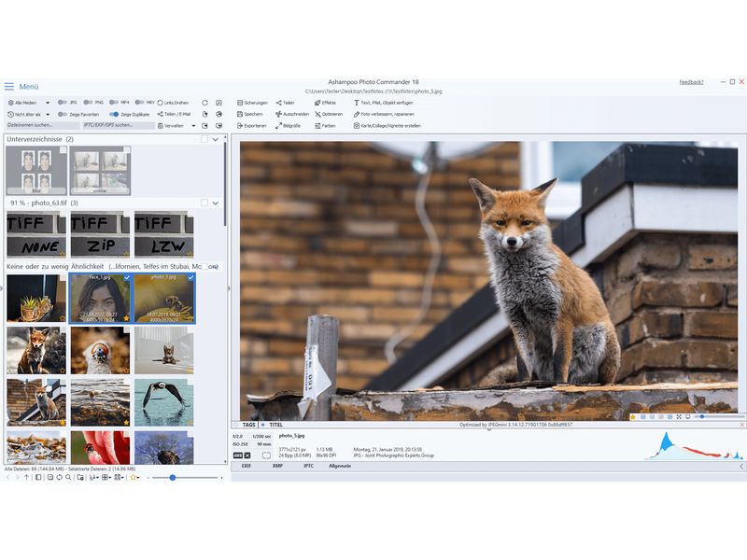Viewport: 747px width, 560px height.
Task: Select the TIFF ZIP thumbnail
Action: 100,235
